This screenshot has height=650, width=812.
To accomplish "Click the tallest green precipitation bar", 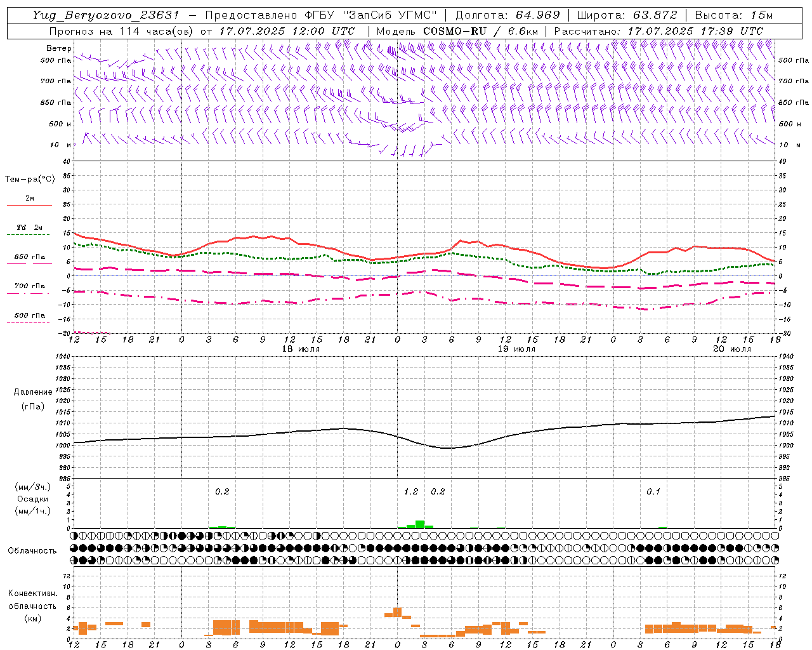I will (420, 524).
